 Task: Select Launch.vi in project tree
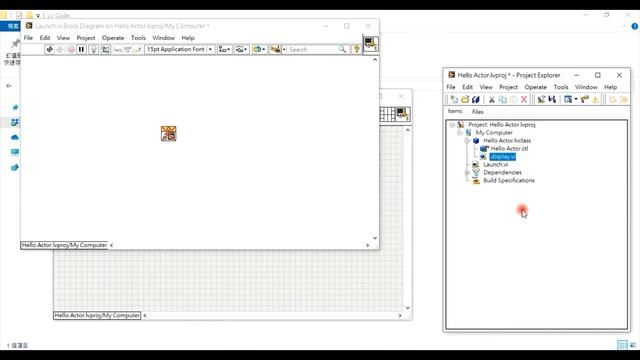pos(496,164)
